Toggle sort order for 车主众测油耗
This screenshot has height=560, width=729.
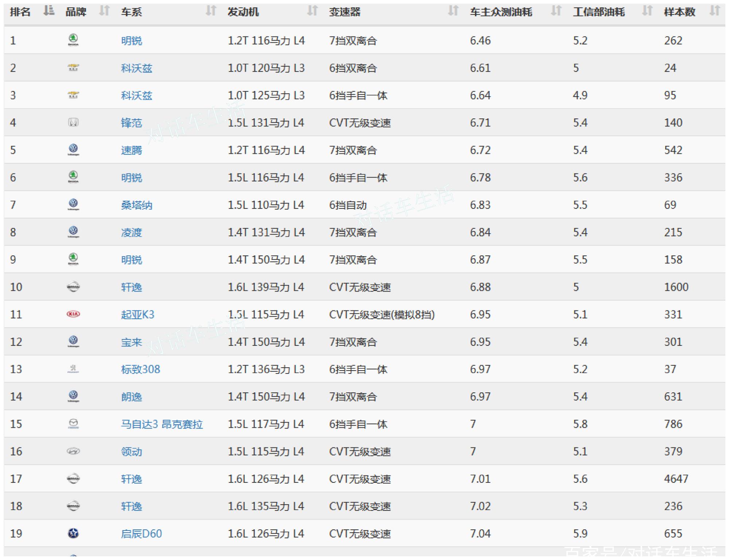coord(555,11)
